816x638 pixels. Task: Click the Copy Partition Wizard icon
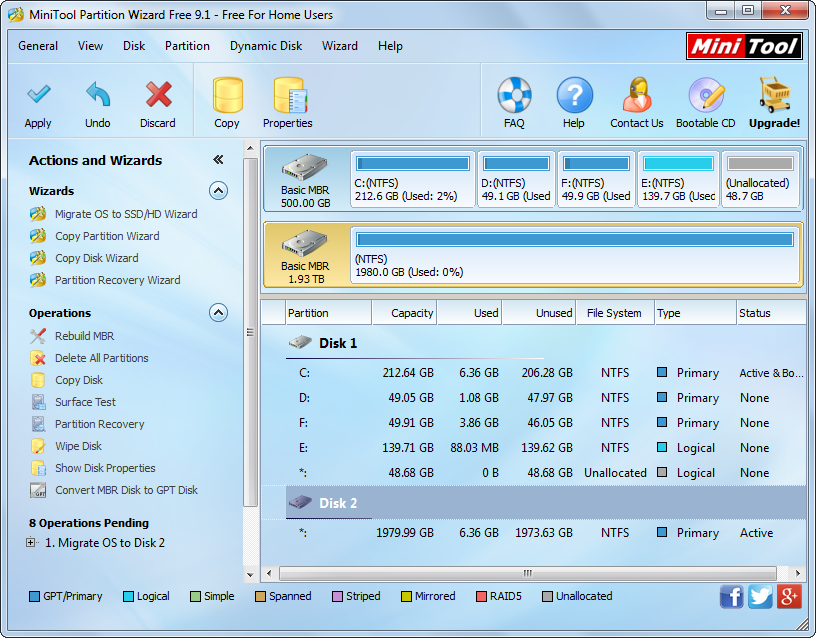tap(38, 236)
